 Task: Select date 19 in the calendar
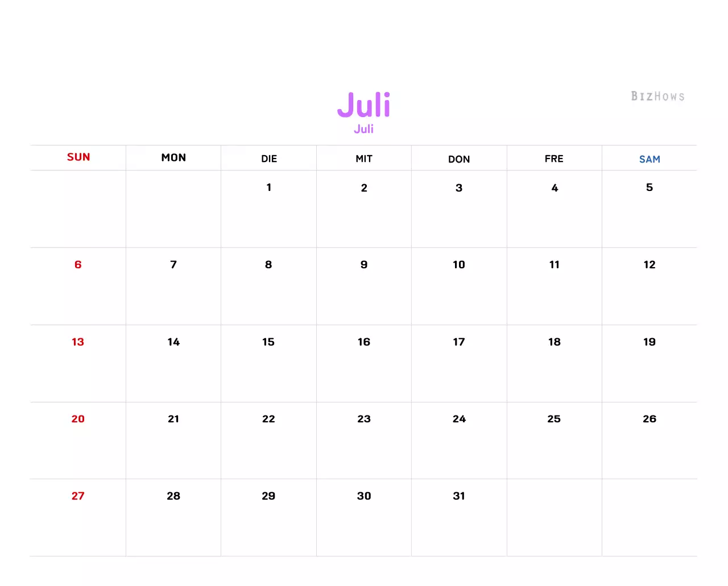tap(650, 342)
